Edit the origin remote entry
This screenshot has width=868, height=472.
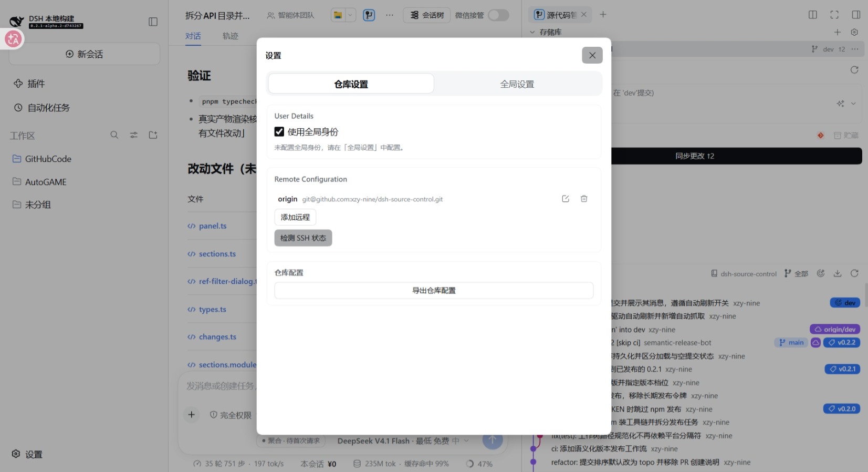566,199
